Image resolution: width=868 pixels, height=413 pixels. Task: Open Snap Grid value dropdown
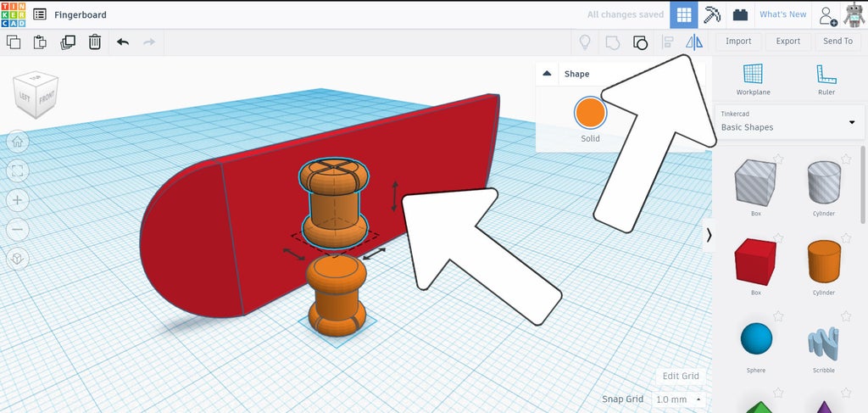[679, 399]
